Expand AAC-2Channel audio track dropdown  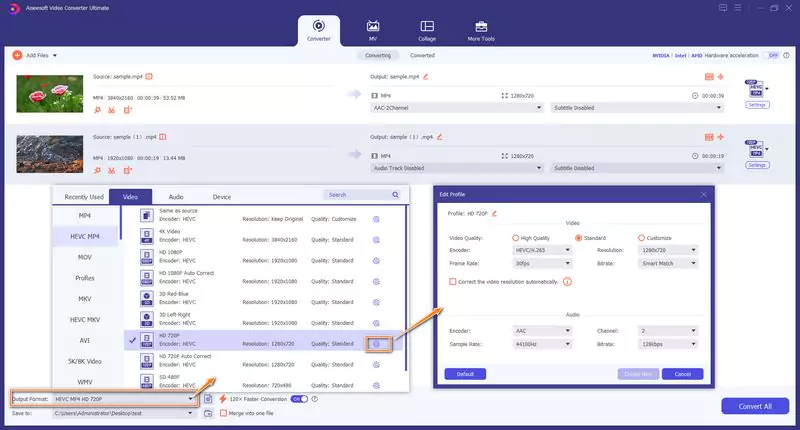click(456, 108)
